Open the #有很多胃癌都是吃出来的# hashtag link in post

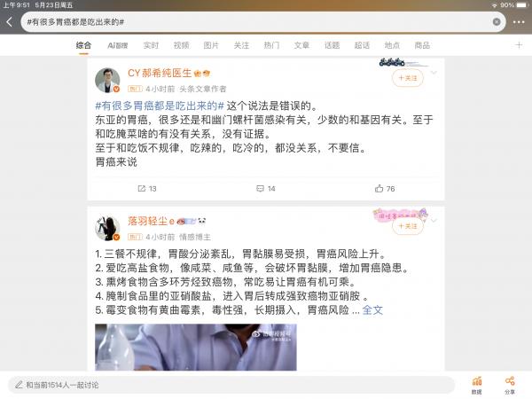(x=160, y=106)
